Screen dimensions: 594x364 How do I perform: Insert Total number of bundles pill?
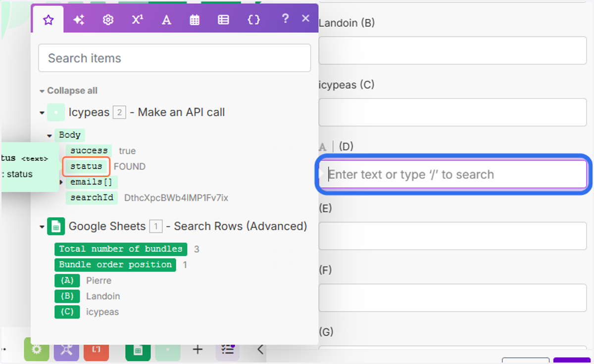click(121, 249)
